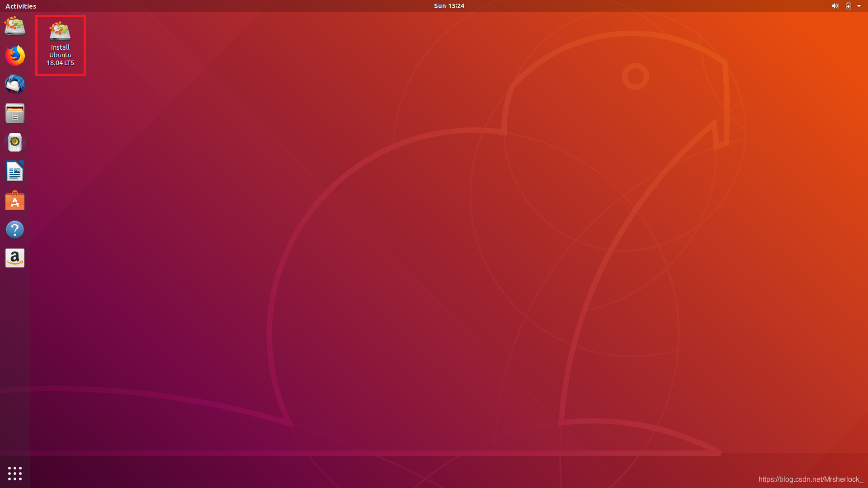Open the Help question-mark icon

pos(15,230)
